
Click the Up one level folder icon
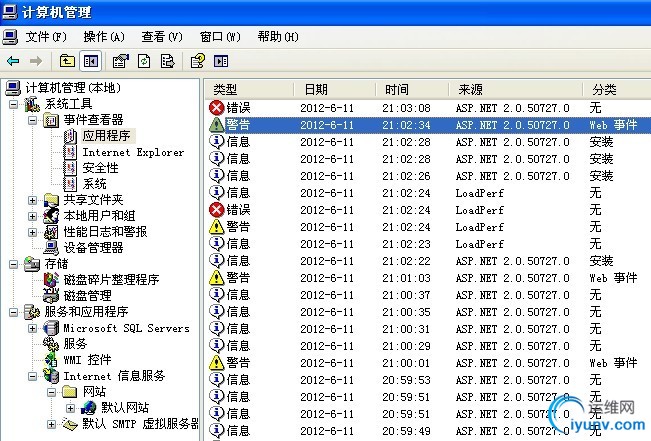67,61
